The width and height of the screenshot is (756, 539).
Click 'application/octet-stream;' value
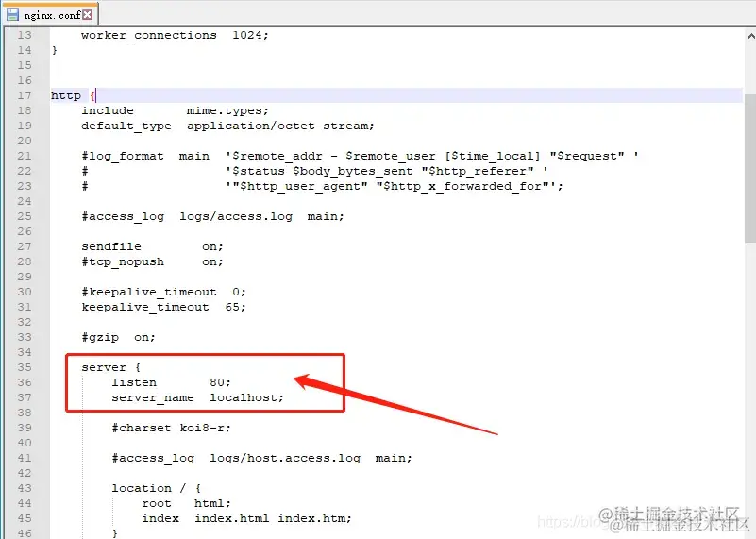(280, 126)
